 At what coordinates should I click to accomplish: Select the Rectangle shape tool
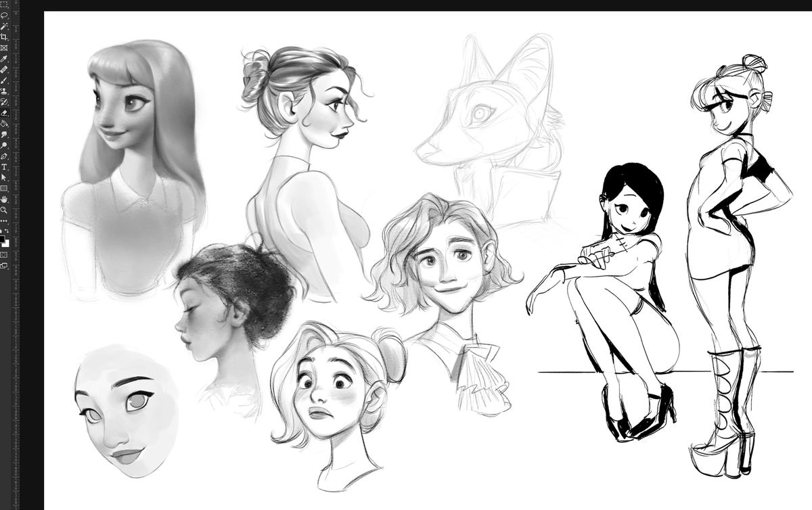4,189
